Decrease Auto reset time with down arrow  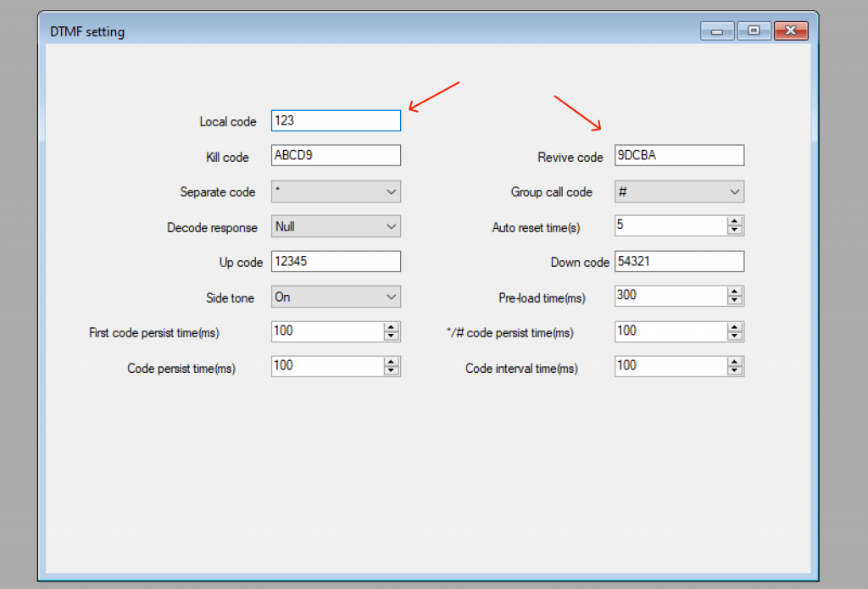735,231
